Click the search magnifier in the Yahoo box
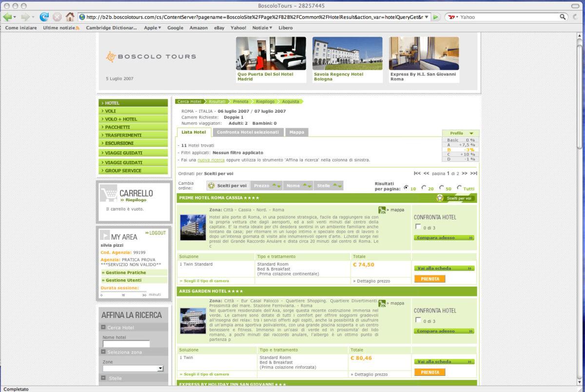Viewport: 585px width, 392px height. [x=563, y=17]
